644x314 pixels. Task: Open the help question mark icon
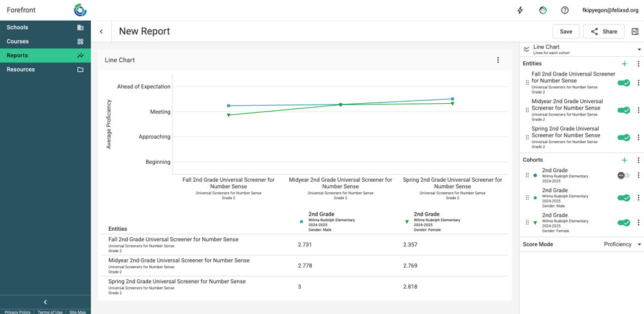565,10
